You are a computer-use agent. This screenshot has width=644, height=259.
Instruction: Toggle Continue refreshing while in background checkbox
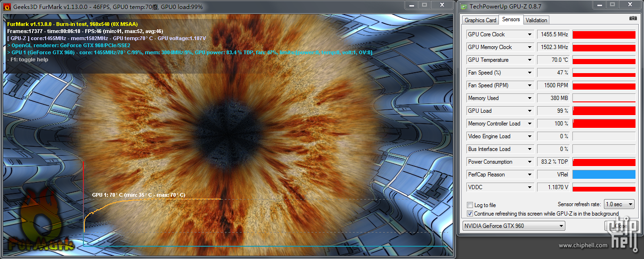pyautogui.click(x=470, y=214)
